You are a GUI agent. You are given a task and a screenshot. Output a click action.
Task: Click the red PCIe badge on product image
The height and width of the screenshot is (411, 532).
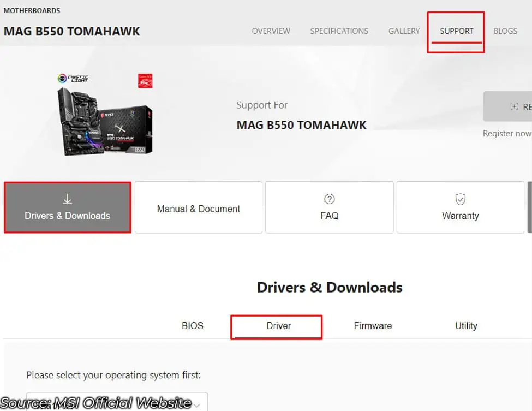tap(145, 81)
